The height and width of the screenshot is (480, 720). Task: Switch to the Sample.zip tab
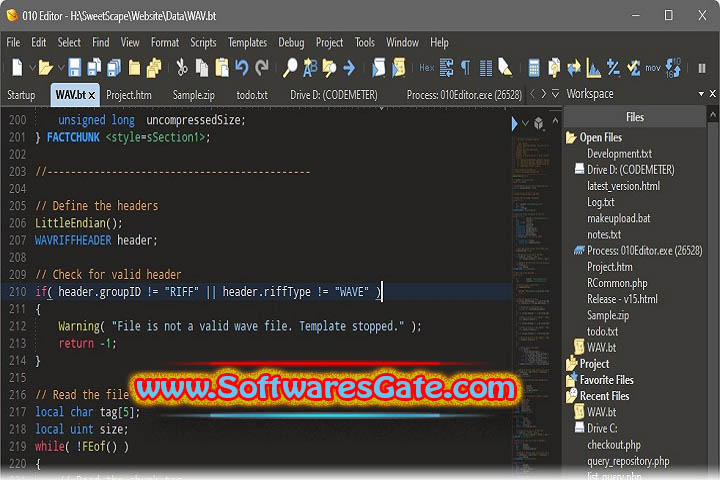click(193, 95)
